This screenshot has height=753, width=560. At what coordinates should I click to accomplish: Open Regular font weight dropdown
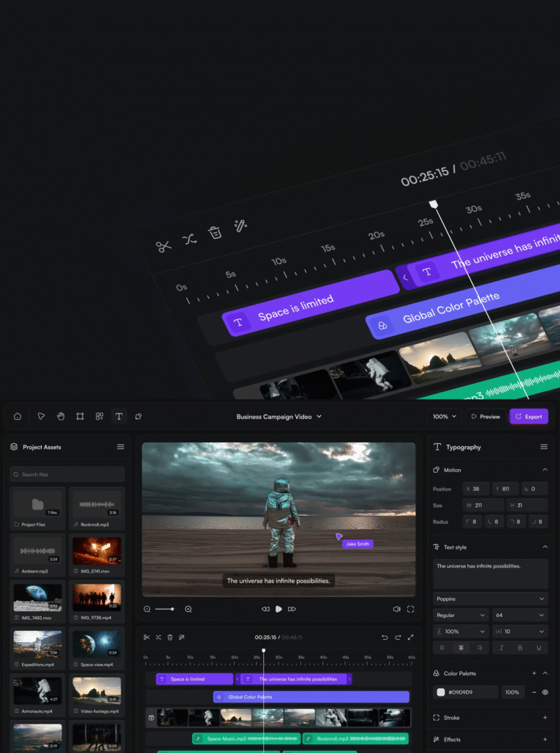(461, 615)
